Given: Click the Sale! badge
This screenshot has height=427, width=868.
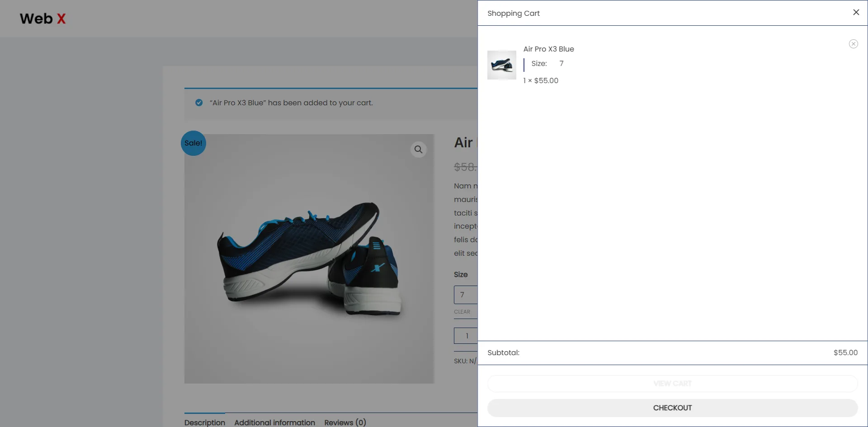Looking at the screenshot, I should pos(193,143).
